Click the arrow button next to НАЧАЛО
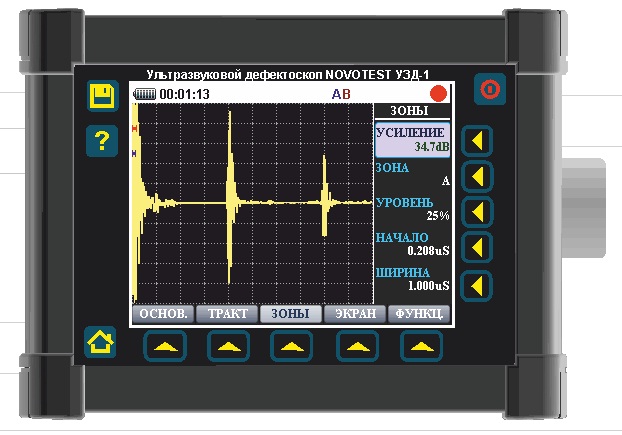 point(477,247)
